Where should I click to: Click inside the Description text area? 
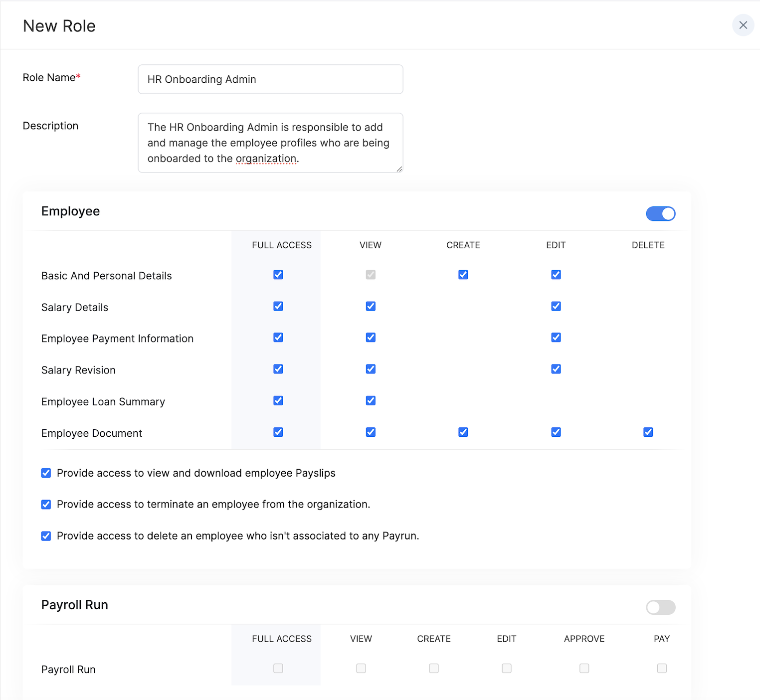click(x=270, y=143)
